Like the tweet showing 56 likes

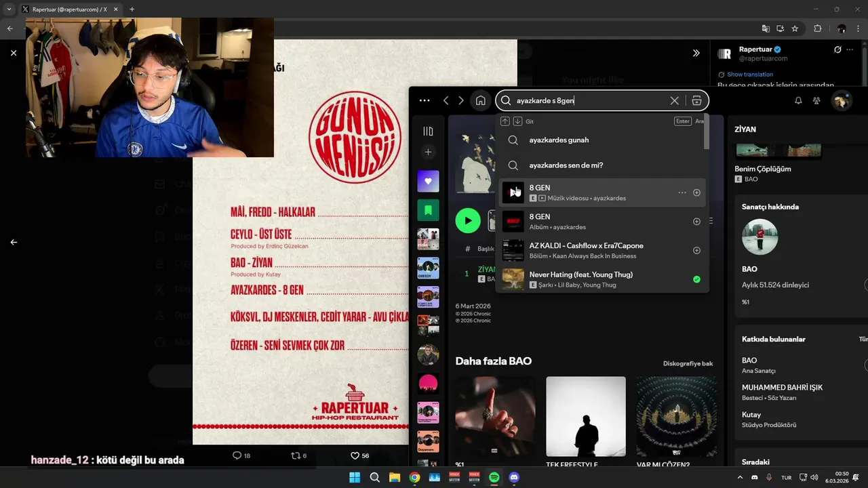359,455
